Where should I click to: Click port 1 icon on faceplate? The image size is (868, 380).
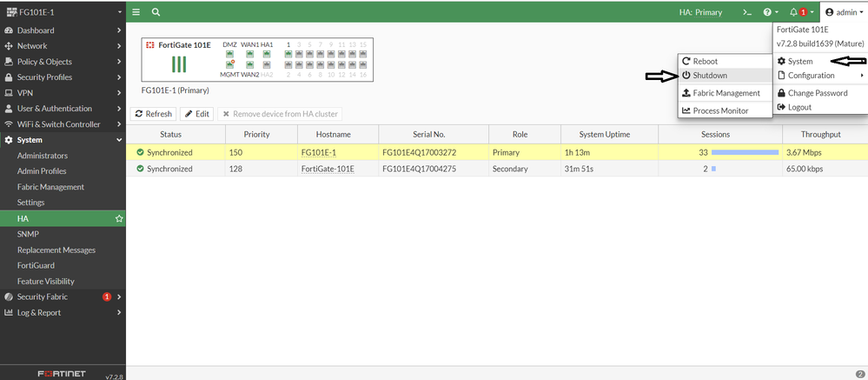(x=288, y=54)
